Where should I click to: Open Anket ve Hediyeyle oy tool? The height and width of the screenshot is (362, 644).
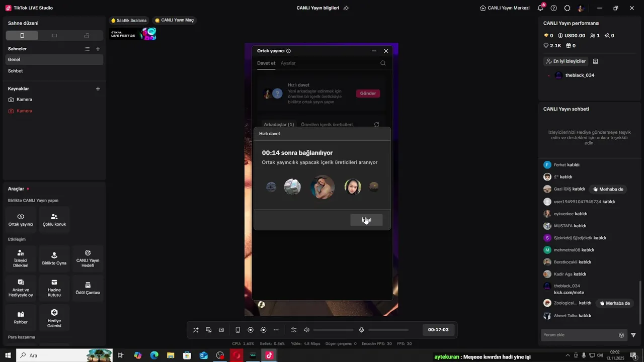(21, 288)
